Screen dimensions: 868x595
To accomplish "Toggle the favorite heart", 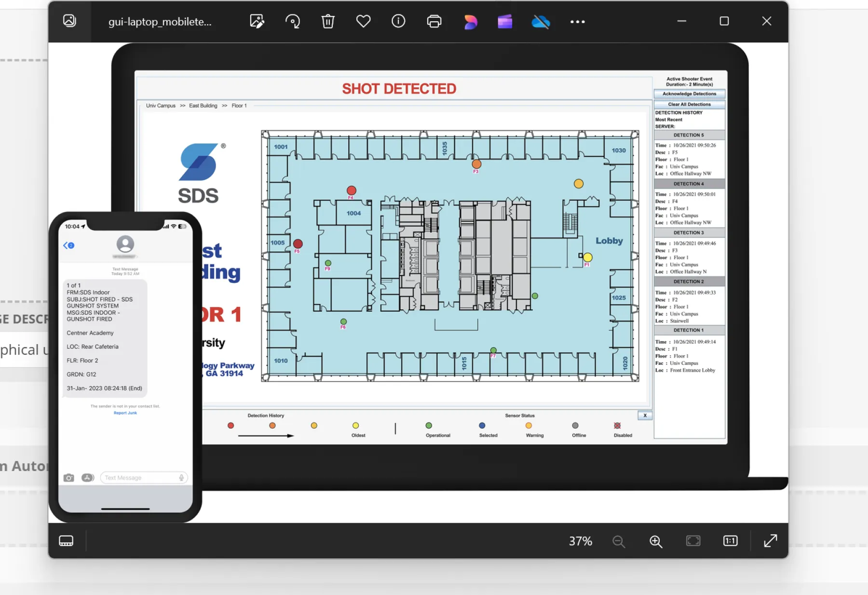I will pyautogui.click(x=363, y=21).
